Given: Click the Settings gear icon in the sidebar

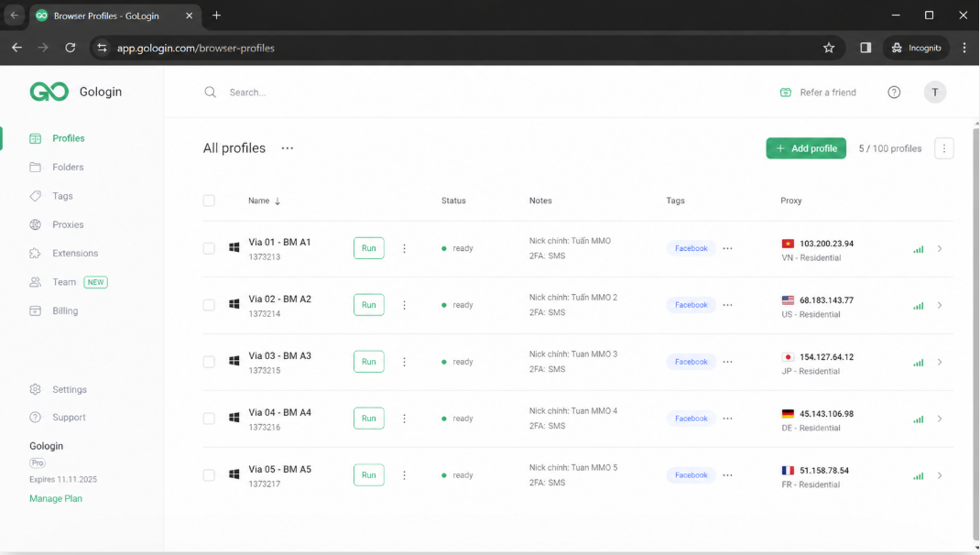Looking at the screenshot, I should pyautogui.click(x=35, y=389).
